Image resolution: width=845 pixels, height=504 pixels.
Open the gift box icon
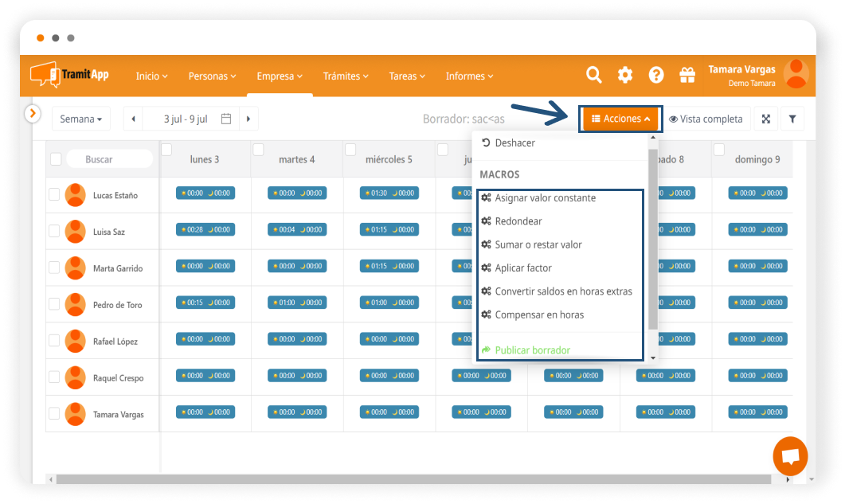click(x=687, y=75)
